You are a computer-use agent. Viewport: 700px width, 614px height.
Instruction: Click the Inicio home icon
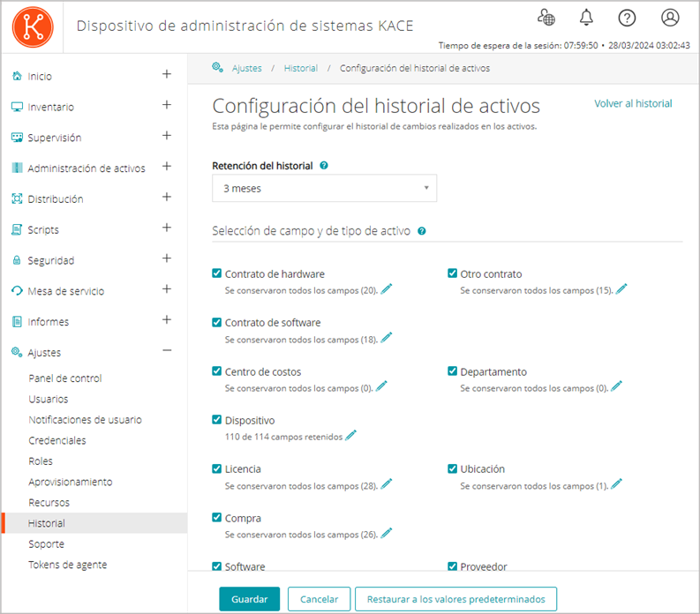(x=17, y=76)
